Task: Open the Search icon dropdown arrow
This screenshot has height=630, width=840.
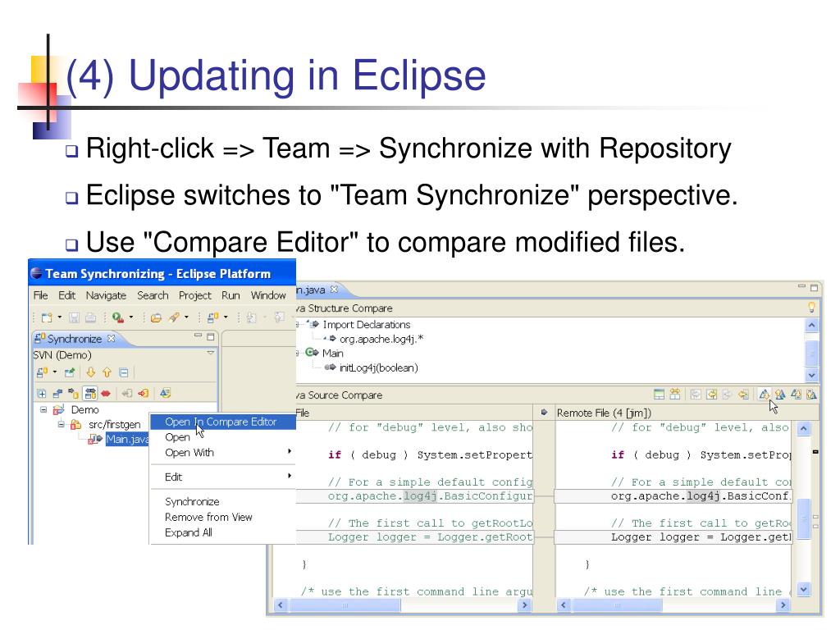Action: pyautogui.click(x=186, y=317)
